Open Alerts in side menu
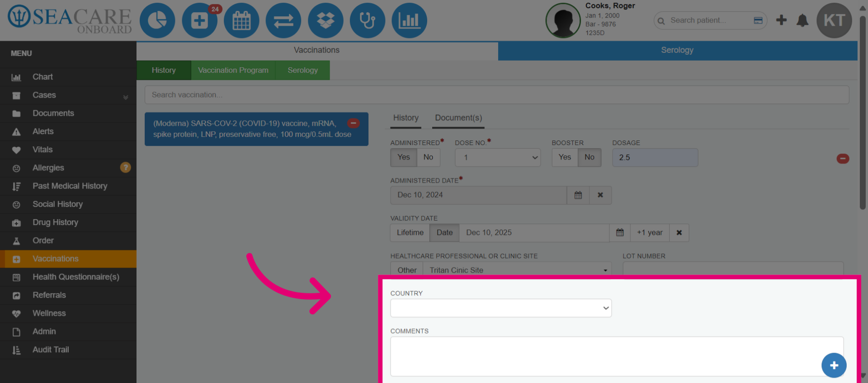The height and width of the screenshot is (383, 868). coord(68,131)
